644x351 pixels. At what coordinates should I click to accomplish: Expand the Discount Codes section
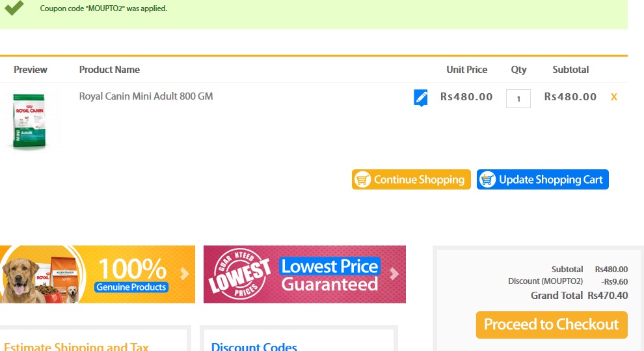coord(254,346)
